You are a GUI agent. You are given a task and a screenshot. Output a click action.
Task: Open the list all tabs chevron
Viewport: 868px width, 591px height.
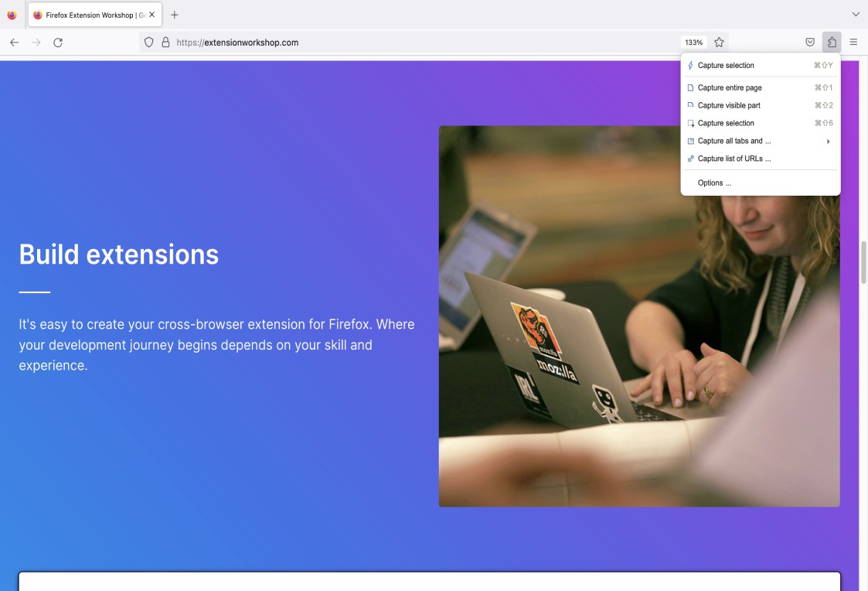point(856,15)
